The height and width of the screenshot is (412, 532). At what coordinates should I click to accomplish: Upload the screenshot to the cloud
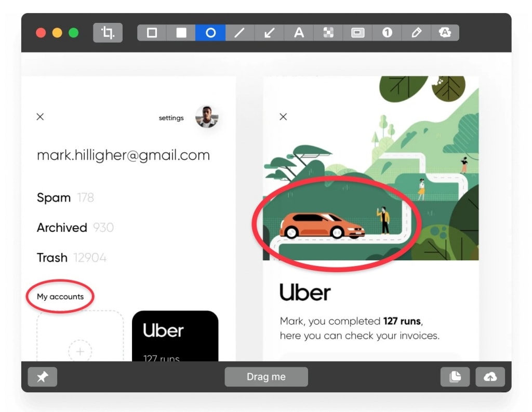[x=490, y=377]
